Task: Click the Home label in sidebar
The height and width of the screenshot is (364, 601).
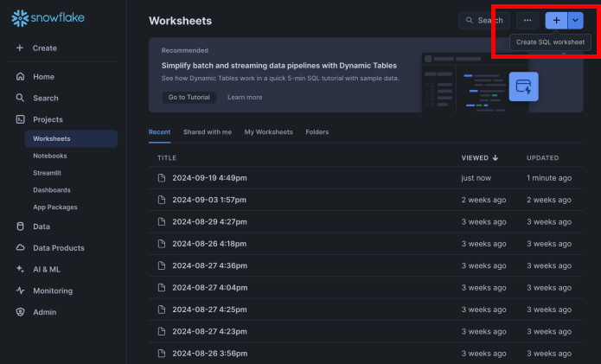Action: 44,77
